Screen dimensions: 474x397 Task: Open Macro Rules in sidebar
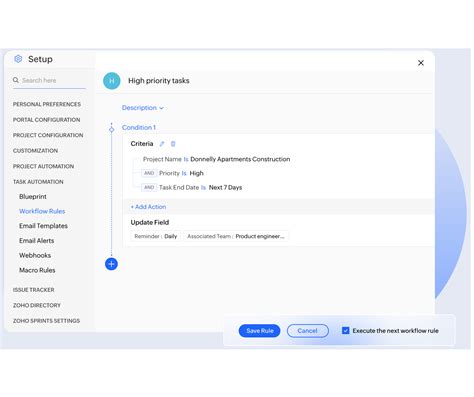point(37,270)
